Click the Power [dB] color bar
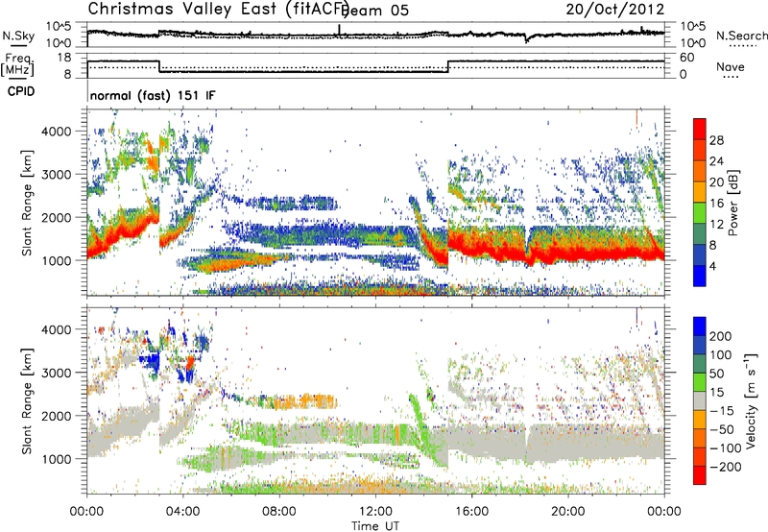This screenshot has width=768, height=532. 700,202
